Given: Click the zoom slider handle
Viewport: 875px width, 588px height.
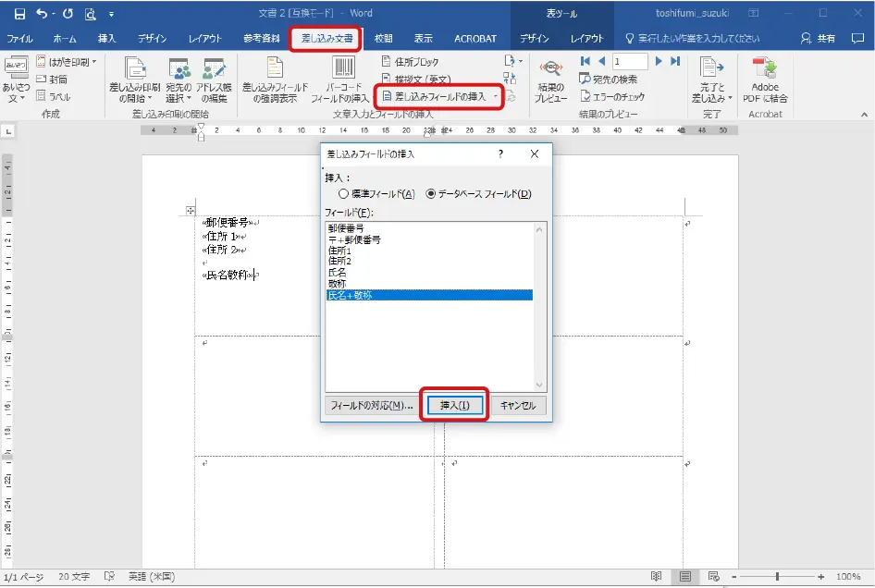Looking at the screenshot, I should tap(777, 576).
